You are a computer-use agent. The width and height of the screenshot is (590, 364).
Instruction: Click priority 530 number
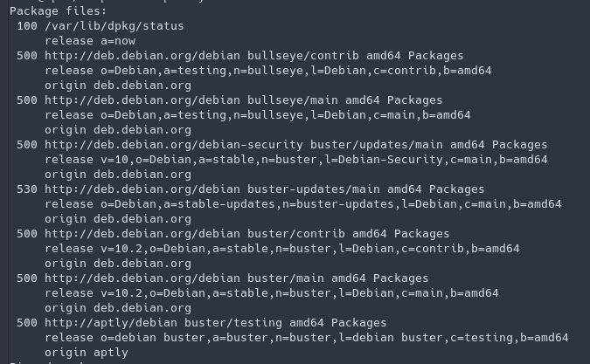(x=27, y=189)
